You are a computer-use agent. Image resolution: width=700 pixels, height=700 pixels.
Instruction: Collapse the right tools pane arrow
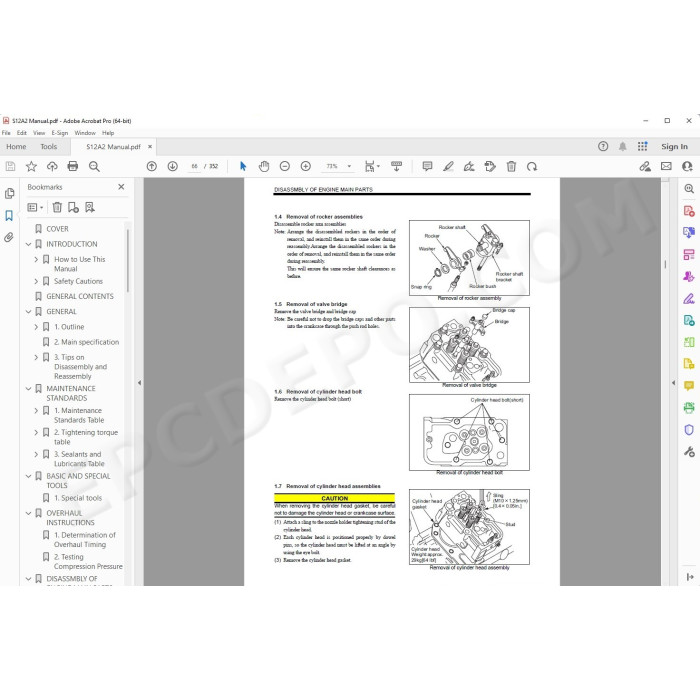coord(674,383)
